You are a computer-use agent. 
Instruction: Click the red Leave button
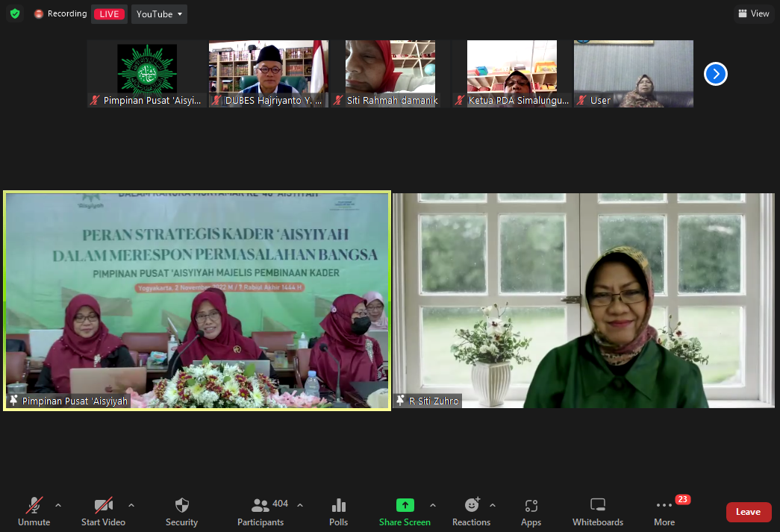tap(748, 512)
